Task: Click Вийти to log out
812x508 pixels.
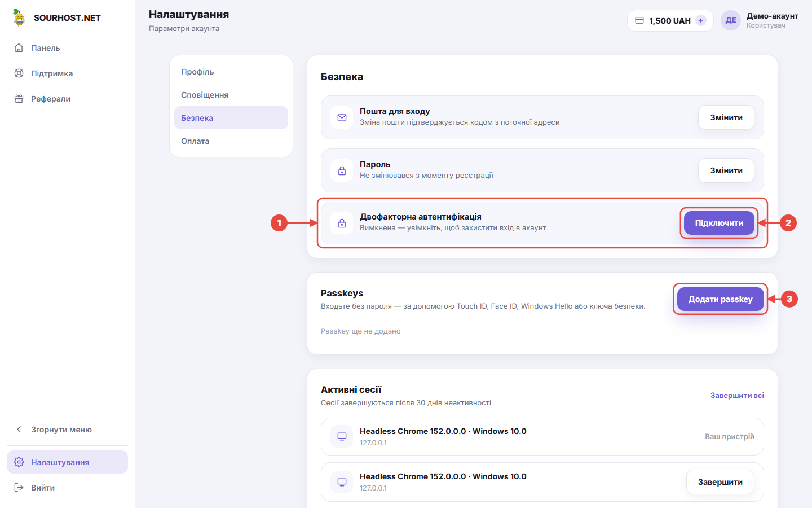Action: click(68, 488)
